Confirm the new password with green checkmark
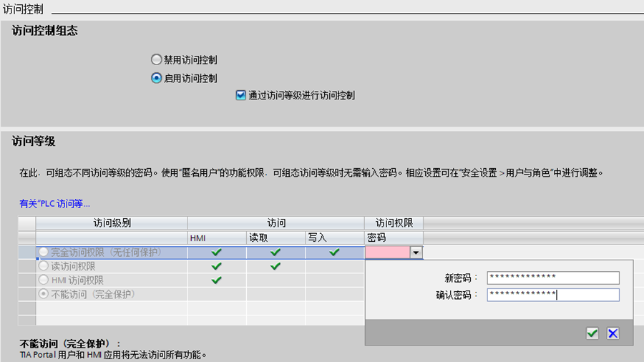The image size is (644, 362). 592,333
